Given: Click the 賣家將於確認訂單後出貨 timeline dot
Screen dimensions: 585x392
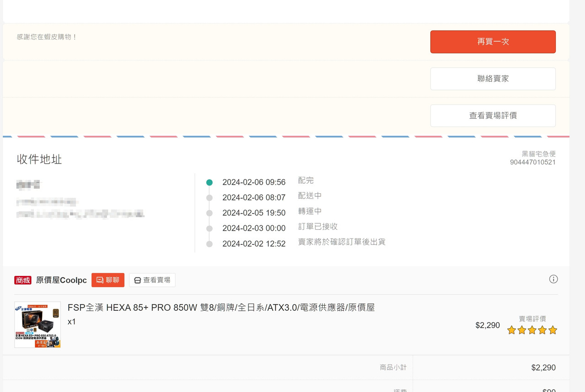Looking at the screenshot, I should 209,244.
